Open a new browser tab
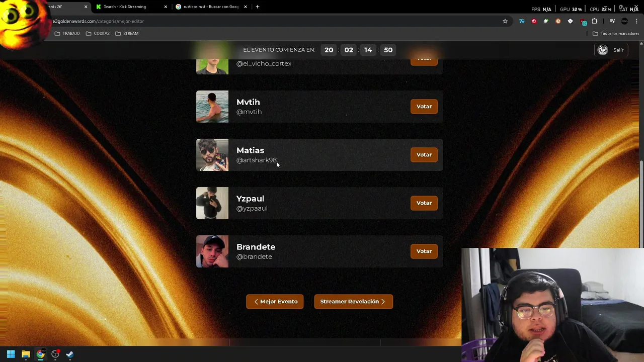Image resolution: width=644 pixels, height=362 pixels. coord(258,7)
